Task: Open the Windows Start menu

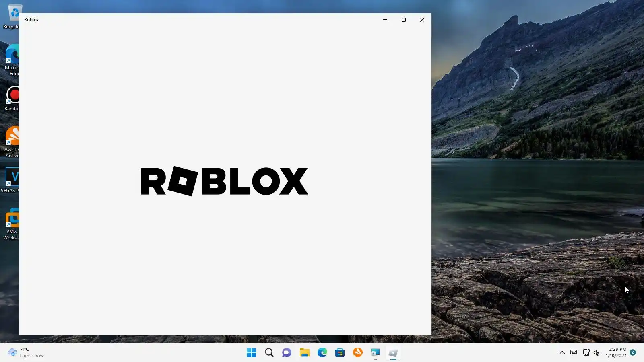Action: point(251,353)
